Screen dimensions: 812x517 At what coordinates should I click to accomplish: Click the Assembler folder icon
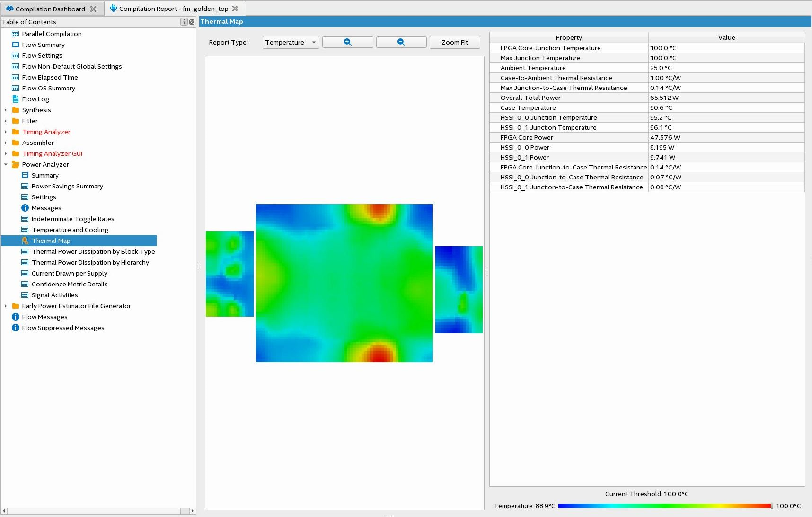(x=16, y=143)
